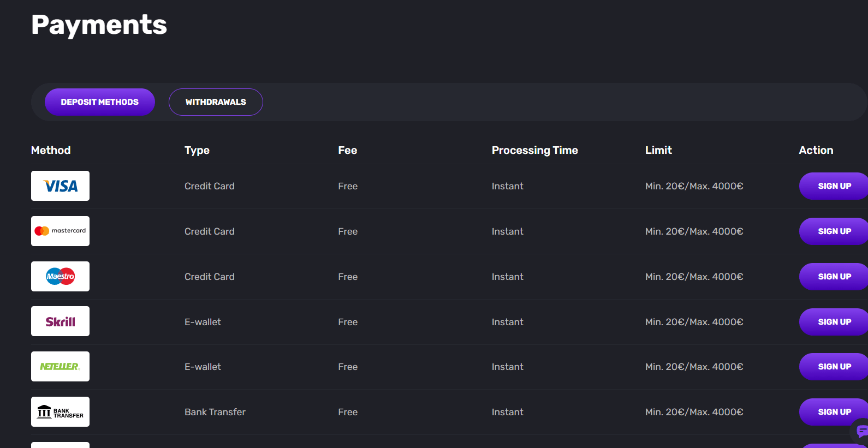Click 'Free' fee in Bank Transfer row
Screen dimensions: 868x448
pos(348,412)
